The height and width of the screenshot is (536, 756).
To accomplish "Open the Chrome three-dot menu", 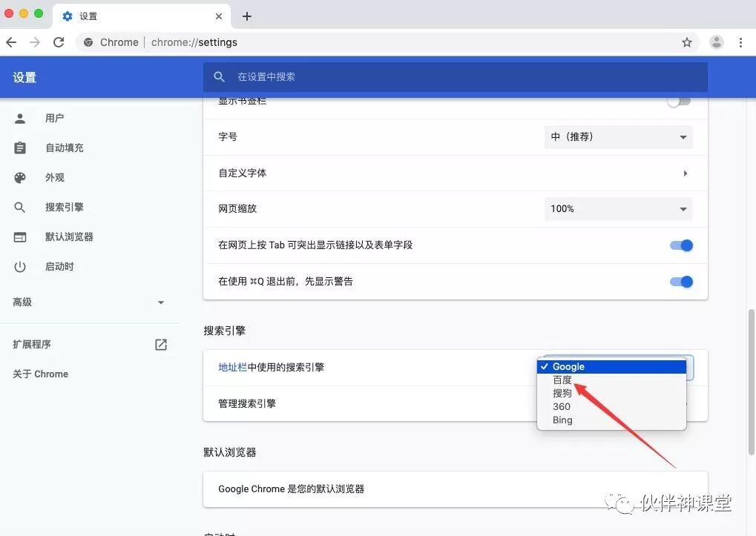I will pos(740,42).
